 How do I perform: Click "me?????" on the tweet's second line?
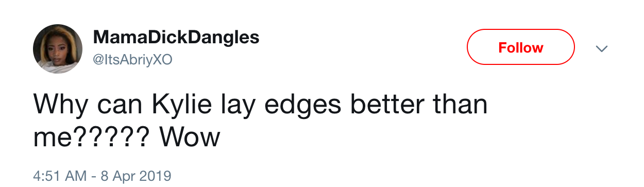tap(92, 137)
